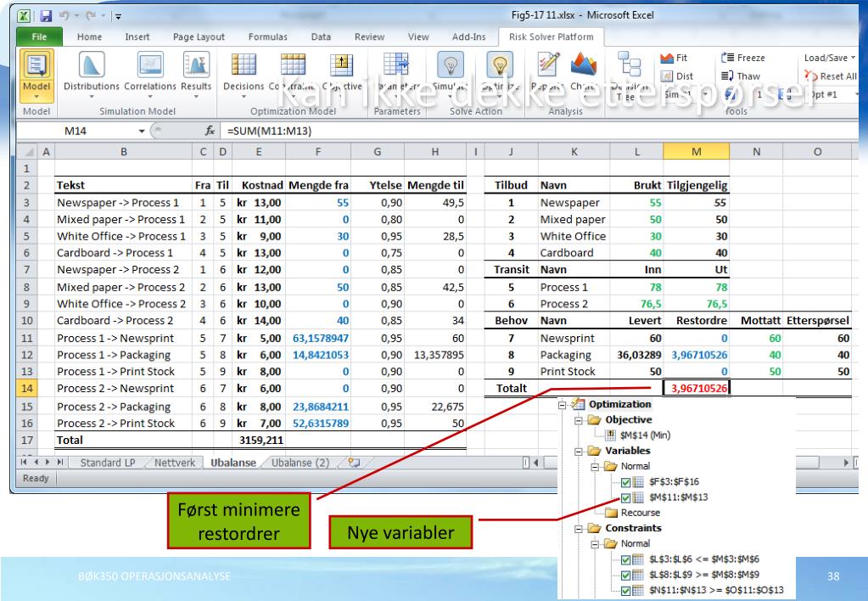This screenshot has width=868, height=601.
Task: Click the Objective ribbon icon
Action: 342,65
